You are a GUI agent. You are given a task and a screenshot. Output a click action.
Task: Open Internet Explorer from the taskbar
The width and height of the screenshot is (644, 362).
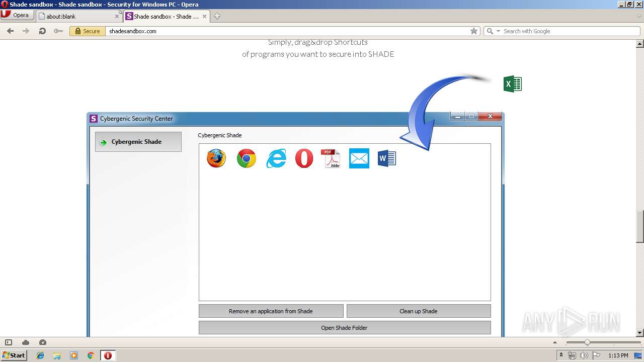tap(40, 355)
